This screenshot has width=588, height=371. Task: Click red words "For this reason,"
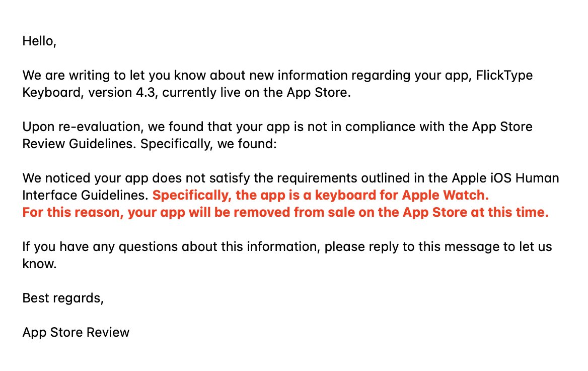(x=72, y=212)
